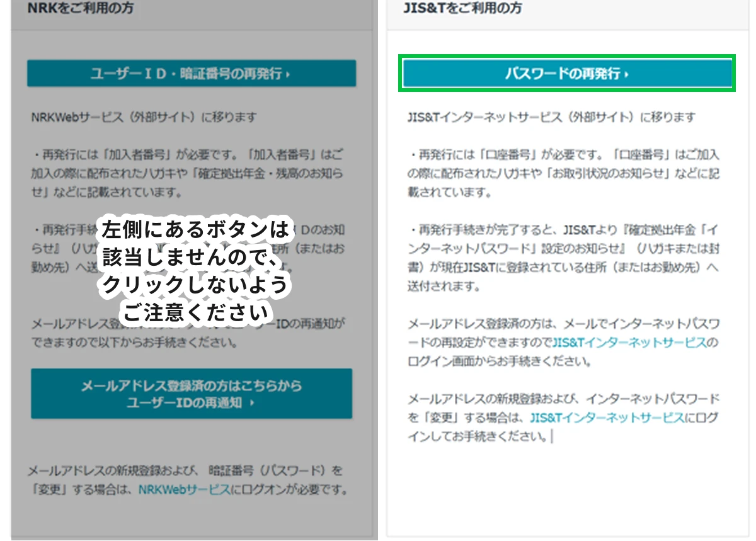Click paragraph starting 再発行手続きが完了すると、JIS&Tより
Viewport: 756px width, 541px height.
click(x=563, y=257)
